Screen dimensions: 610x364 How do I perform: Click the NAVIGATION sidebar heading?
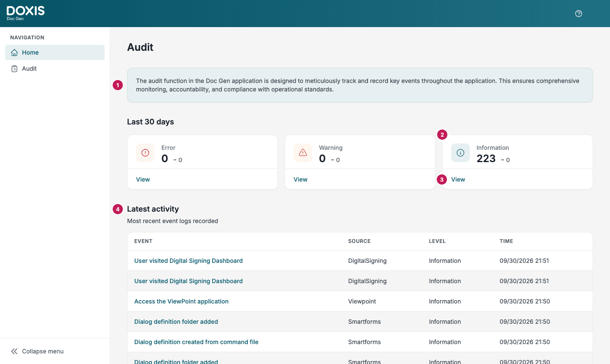[x=27, y=38]
